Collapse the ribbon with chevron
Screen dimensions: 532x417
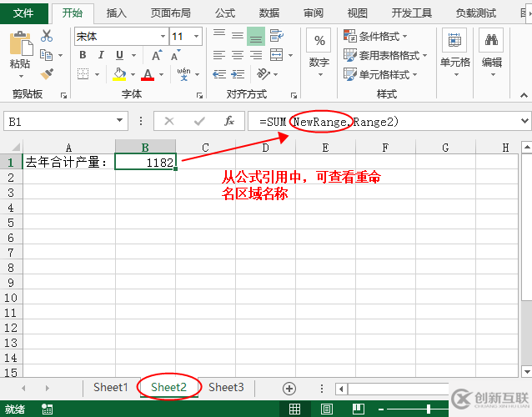(x=524, y=95)
